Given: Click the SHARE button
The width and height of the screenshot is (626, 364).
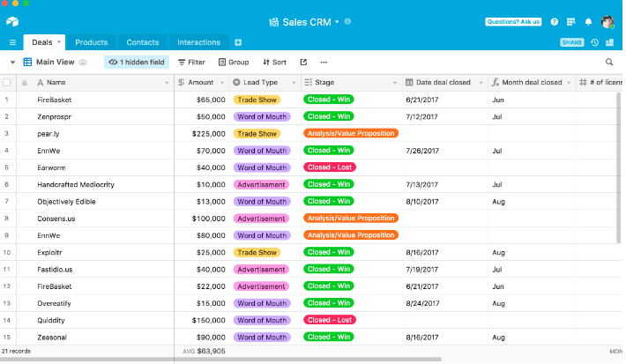Looking at the screenshot, I should tap(572, 42).
